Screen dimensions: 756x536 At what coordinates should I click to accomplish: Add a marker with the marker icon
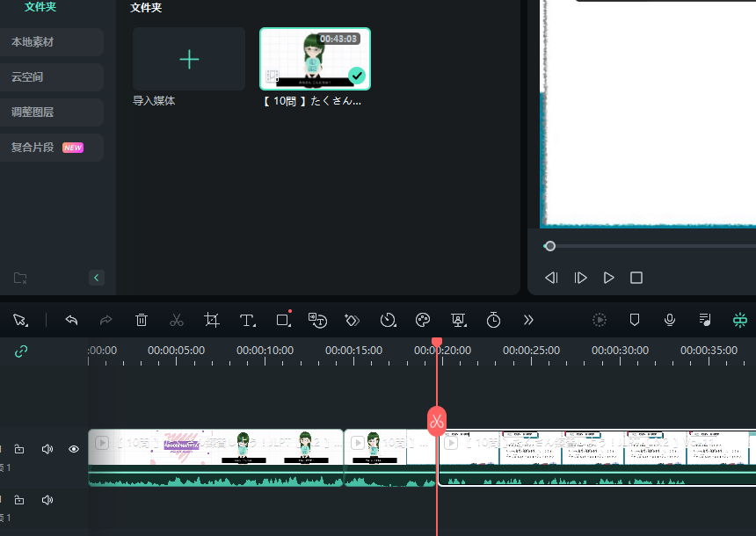[635, 321]
